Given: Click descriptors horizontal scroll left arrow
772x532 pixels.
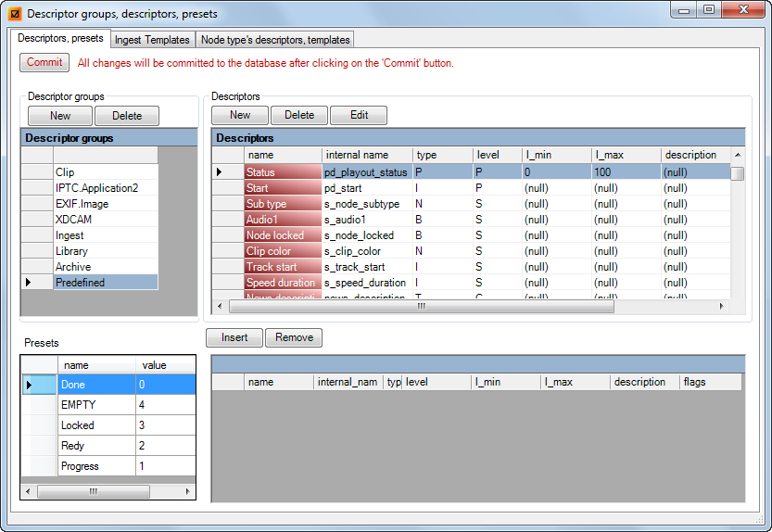Looking at the screenshot, I should [x=220, y=306].
